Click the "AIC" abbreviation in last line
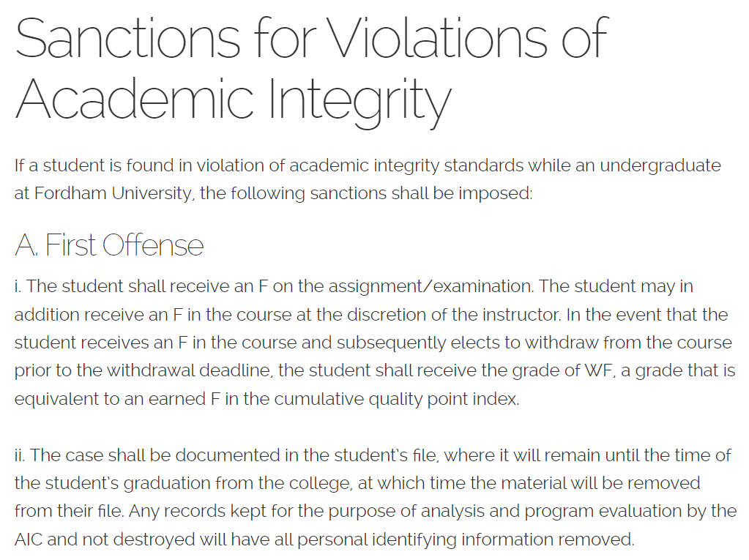This screenshot has height=560, width=749. click(x=29, y=540)
